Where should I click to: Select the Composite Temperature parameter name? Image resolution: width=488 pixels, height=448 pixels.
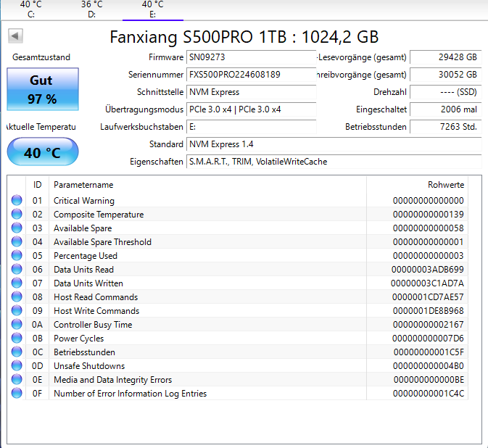point(99,215)
